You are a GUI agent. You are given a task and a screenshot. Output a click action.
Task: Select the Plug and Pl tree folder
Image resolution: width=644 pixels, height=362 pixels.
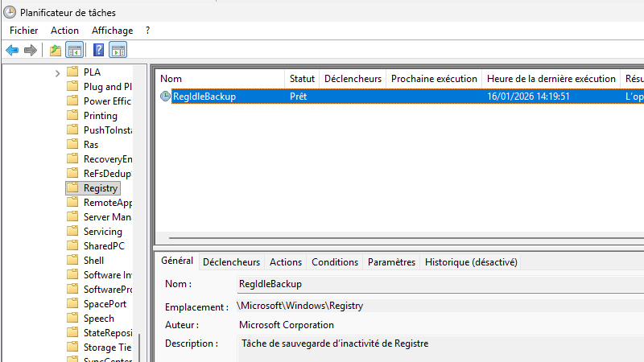tap(108, 87)
